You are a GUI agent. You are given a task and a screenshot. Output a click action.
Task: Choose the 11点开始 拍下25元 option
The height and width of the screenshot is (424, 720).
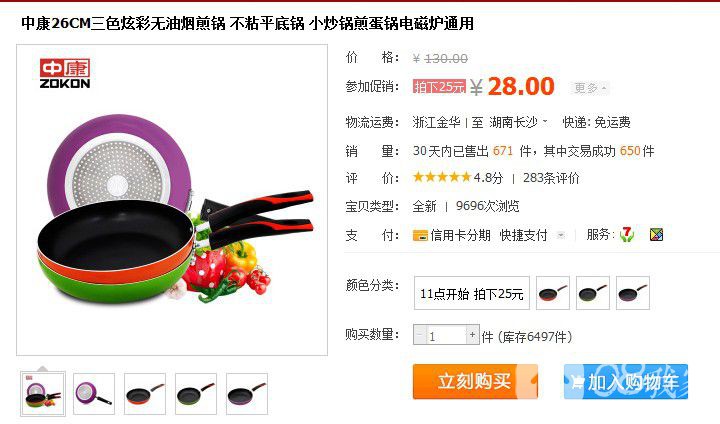(x=472, y=293)
